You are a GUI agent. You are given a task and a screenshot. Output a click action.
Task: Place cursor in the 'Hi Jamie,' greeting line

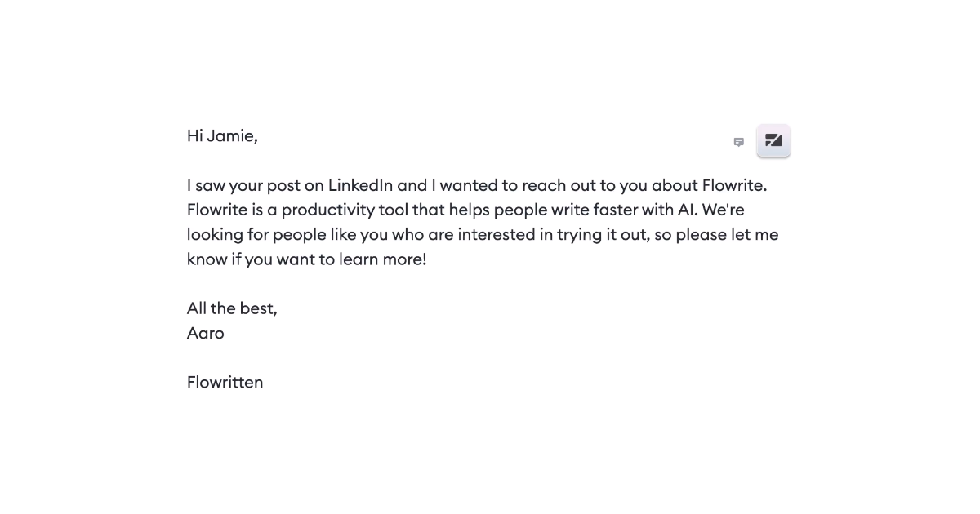(222, 136)
